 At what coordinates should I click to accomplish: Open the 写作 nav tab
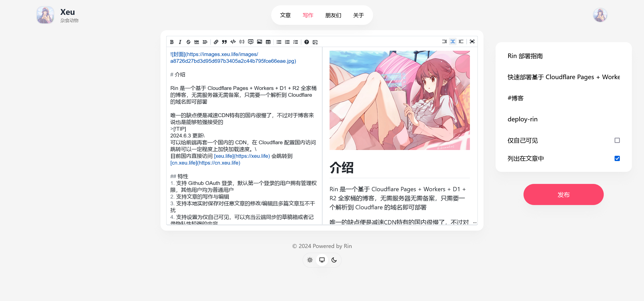click(x=308, y=15)
